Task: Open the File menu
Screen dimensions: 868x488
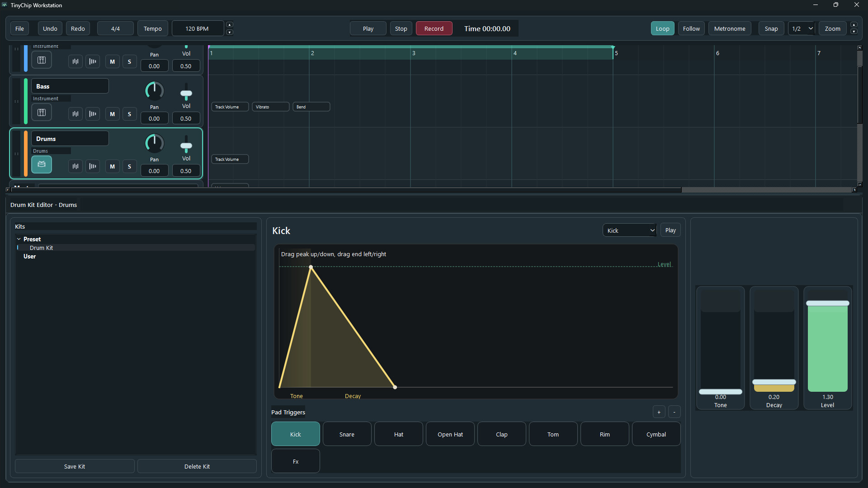Action: coord(19,28)
